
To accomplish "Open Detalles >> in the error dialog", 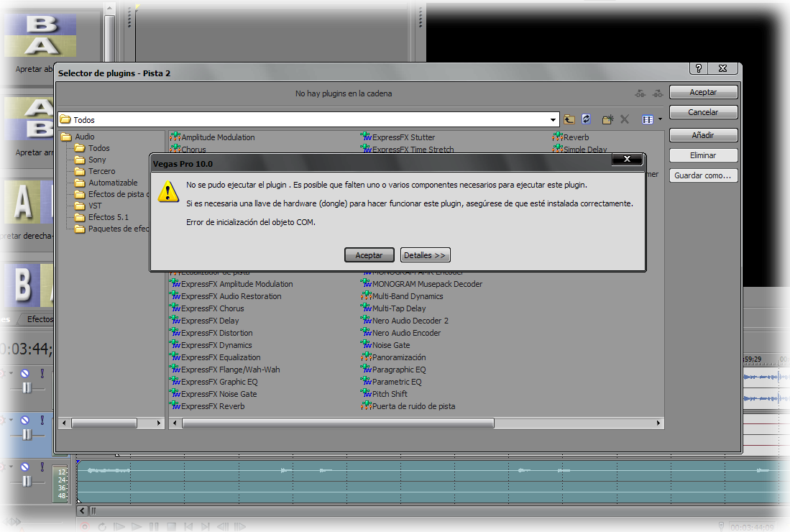I will pos(425,255).
